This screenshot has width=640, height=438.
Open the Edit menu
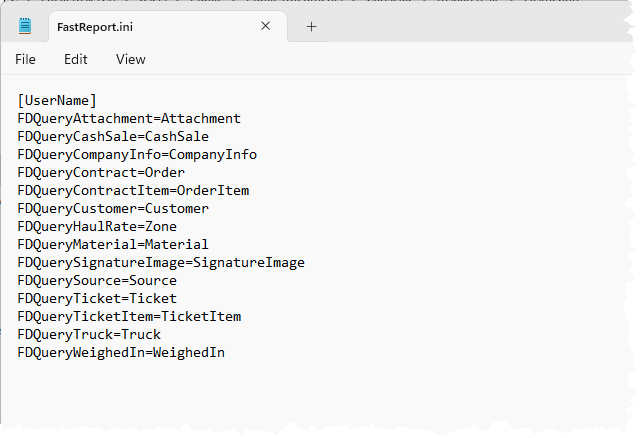[x=76, y=59]
